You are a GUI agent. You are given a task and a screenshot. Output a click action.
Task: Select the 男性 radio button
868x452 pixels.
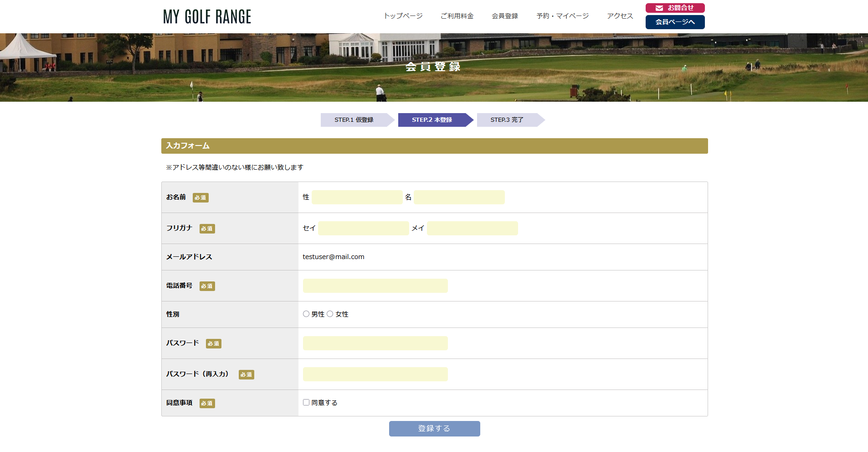(x=306, y=314)
